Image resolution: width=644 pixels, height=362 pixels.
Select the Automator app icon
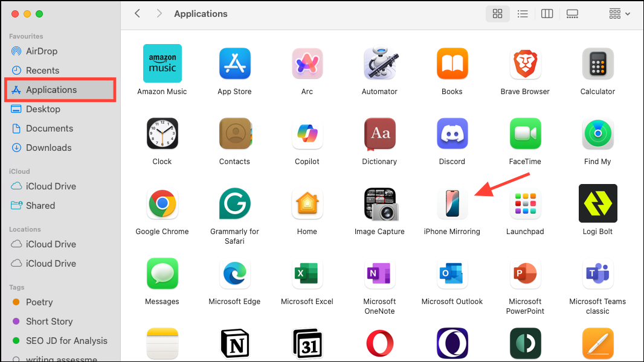point(379,63)
